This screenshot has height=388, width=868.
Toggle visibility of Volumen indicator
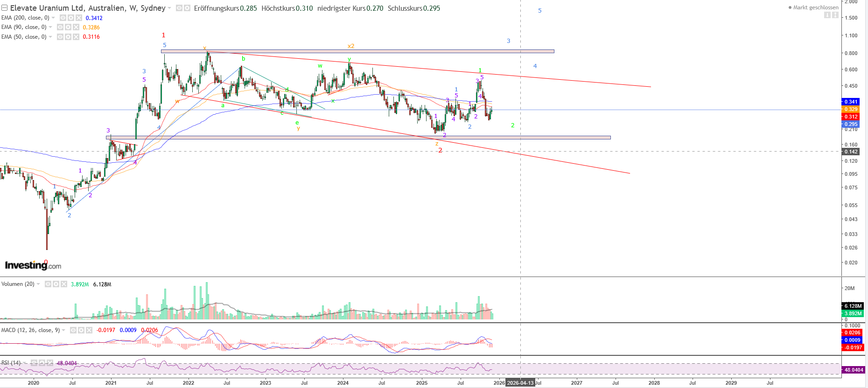point(48,284)
